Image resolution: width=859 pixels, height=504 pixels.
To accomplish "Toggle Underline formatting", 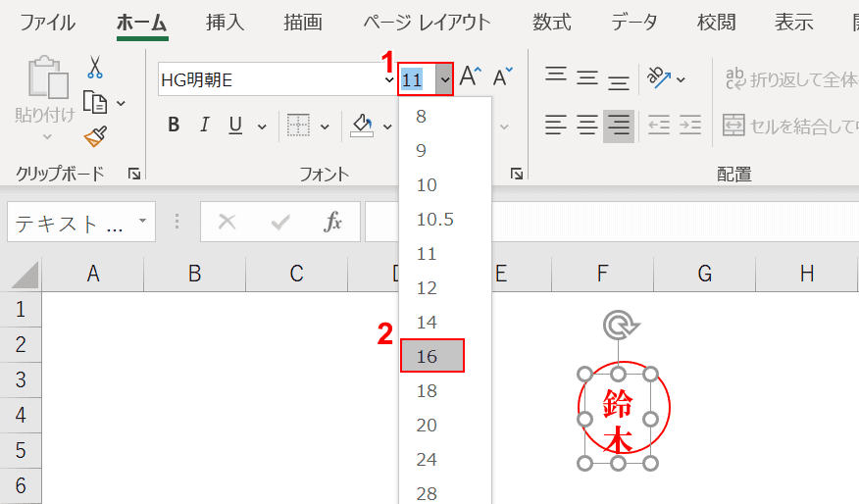I will (x=235, y=126).
